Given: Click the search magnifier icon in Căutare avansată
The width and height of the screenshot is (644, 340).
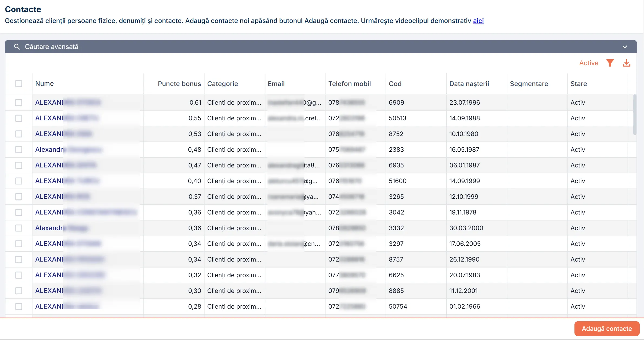Looking at the screenshot, I should tap(17, 47).
